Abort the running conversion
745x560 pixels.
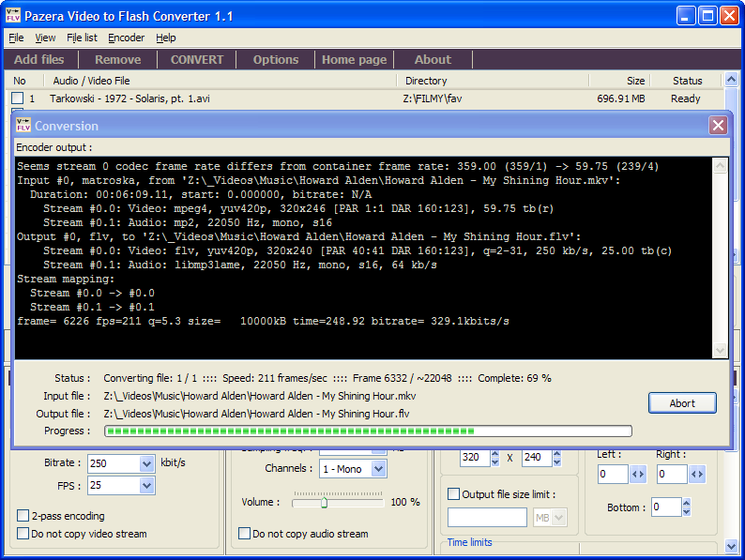point(682,403)
